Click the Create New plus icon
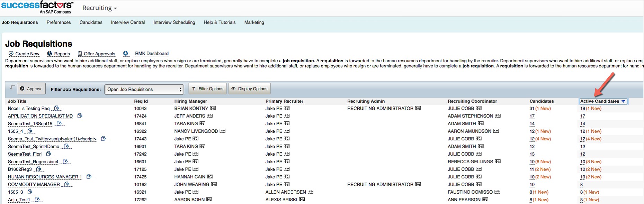The width and height of the screenshot is (644, 204). tap(11, 54)
